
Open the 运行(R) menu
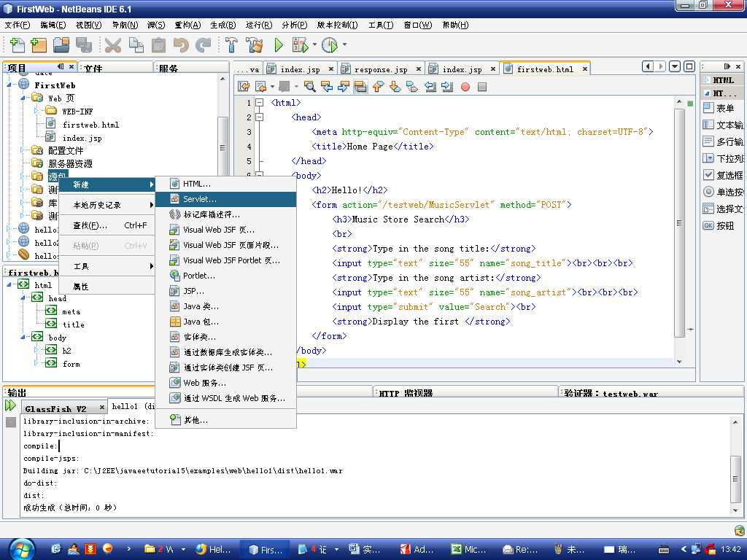259,25
